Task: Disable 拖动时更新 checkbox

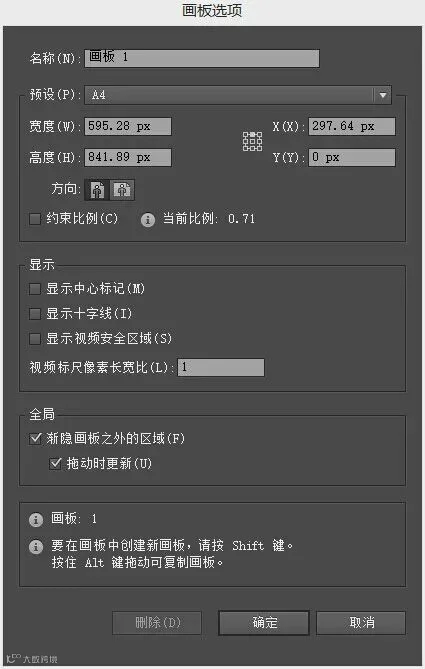Action: pyautogui.click(x=55, y=463)
